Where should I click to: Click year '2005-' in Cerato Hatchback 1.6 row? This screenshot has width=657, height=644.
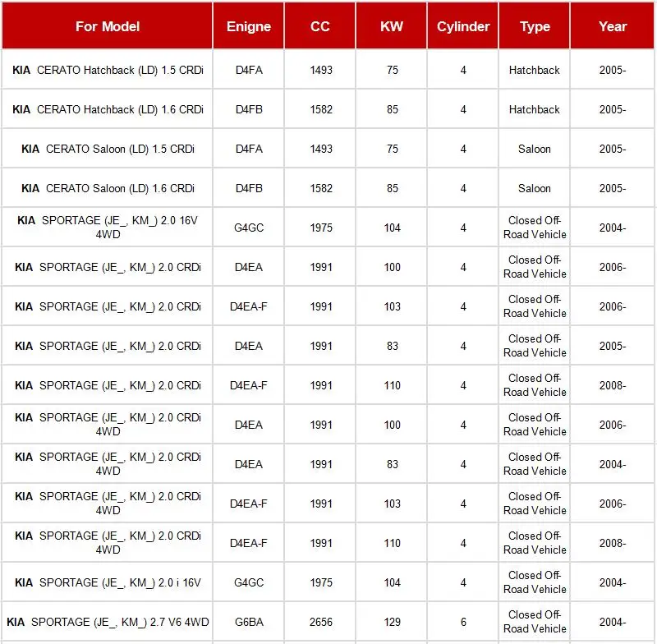pyautogui.click(x=612, y=109)
